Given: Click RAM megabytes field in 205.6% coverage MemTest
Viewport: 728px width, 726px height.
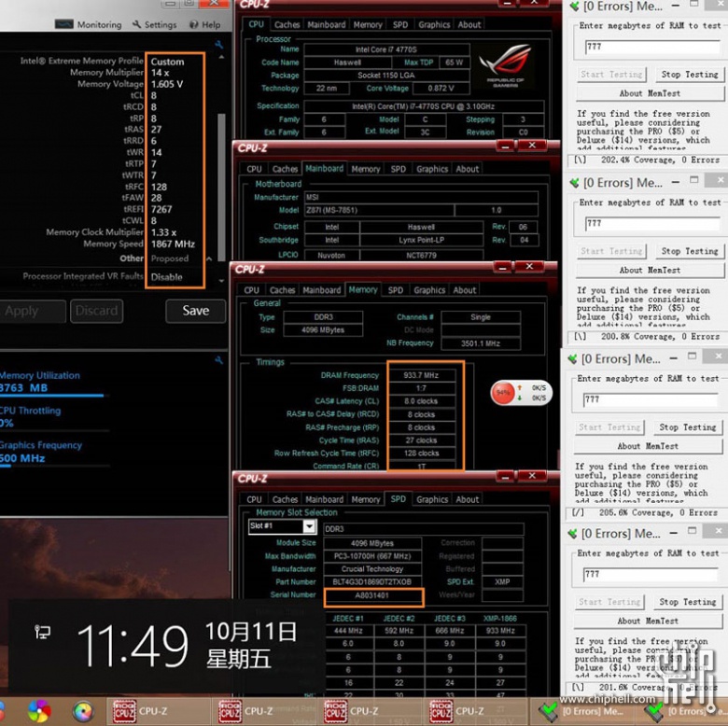Looking at the screenshot, I should pos(651,399).
